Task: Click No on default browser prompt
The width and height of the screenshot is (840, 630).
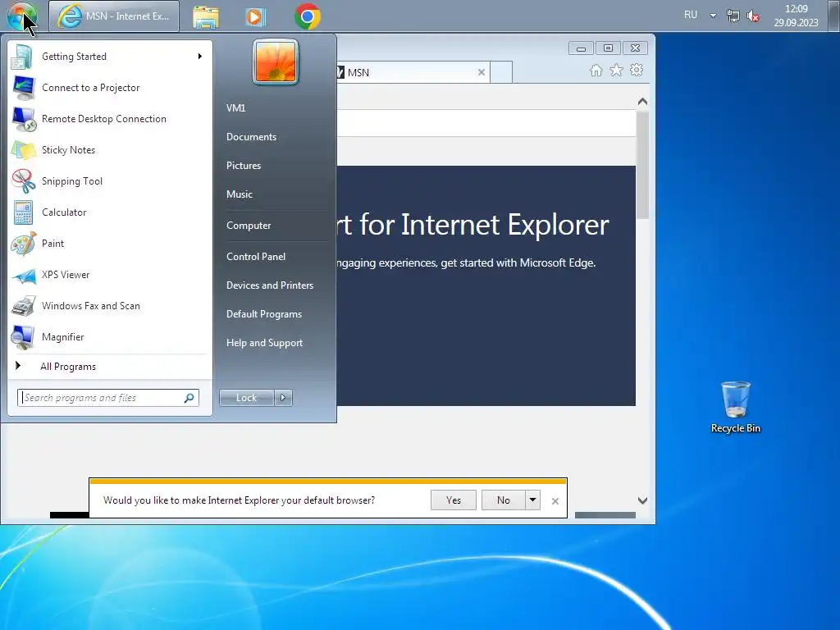Action: [x=503, y=500]
